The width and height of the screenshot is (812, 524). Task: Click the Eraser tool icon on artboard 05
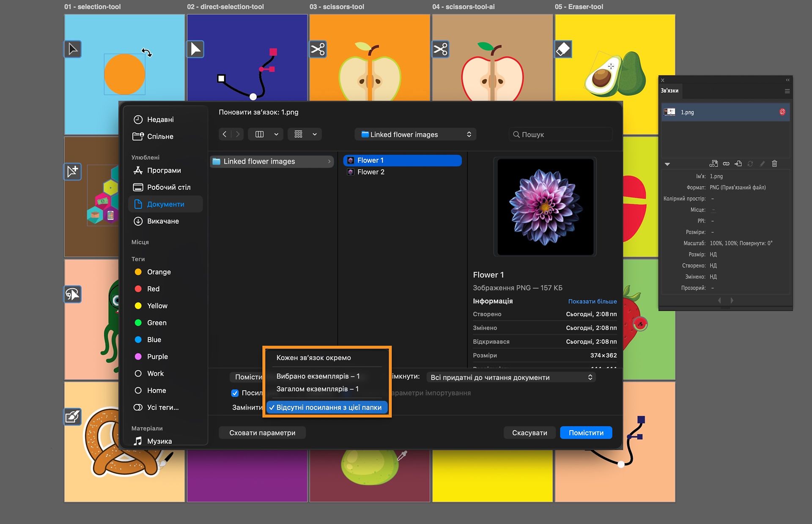pyautogui.click(x=563, y=49)
